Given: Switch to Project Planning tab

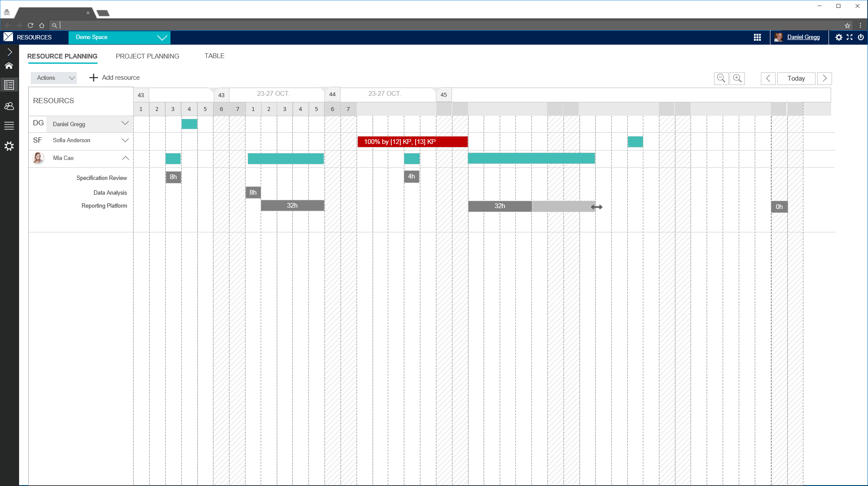Looking at the screenshot, I should 147,56.
